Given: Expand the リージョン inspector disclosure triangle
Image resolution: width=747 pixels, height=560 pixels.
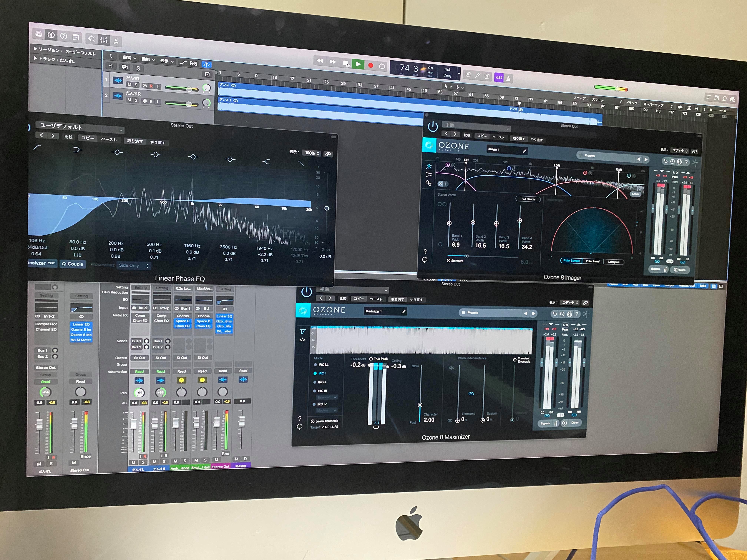Looking at the screenshot, I should 35,49.
